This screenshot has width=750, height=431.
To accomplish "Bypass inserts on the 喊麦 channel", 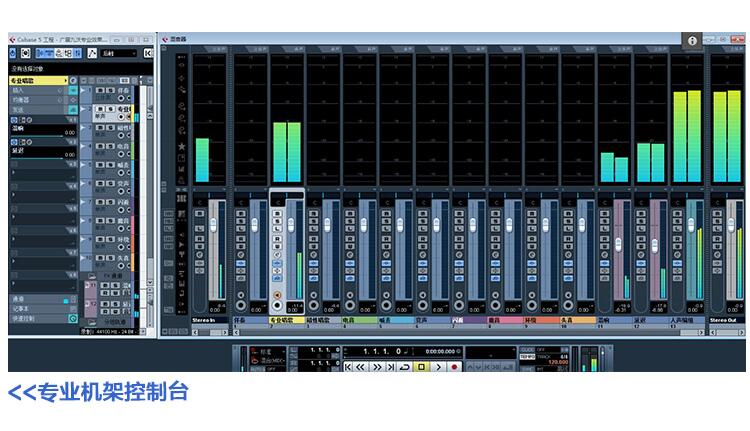I will click(x=386, y=263).
